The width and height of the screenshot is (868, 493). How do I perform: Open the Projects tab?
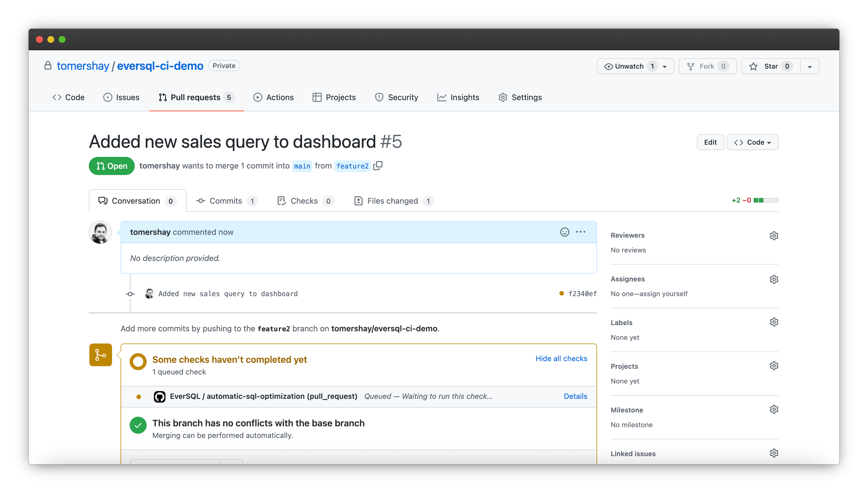click(334, 97)
